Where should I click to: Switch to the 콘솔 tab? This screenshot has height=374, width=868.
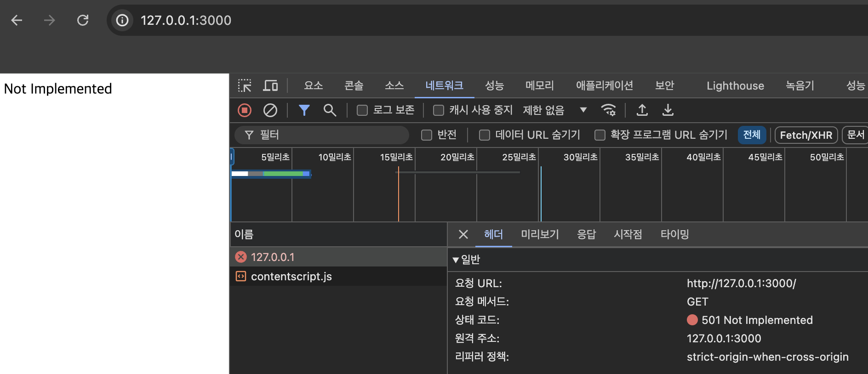354,85
